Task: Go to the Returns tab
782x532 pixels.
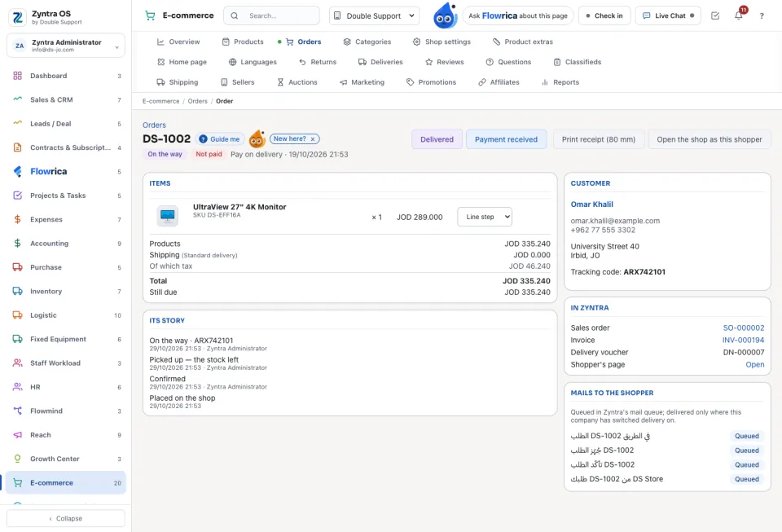Action: pyautogui.click(x=317, y=62)
